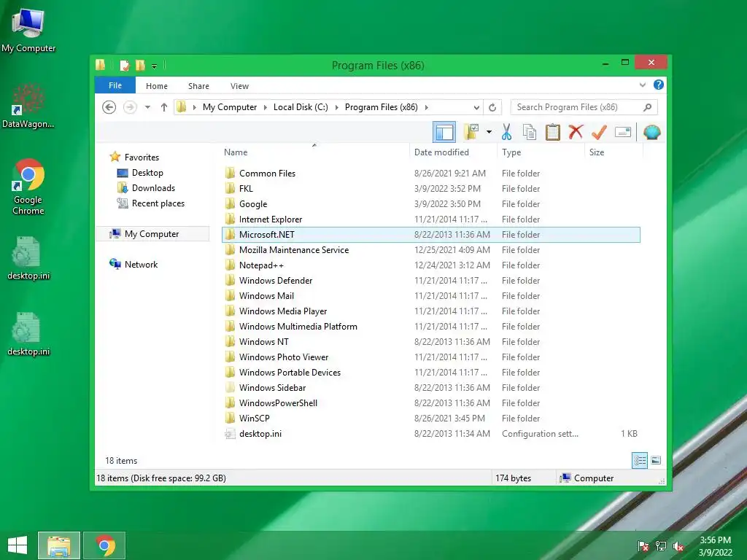
Task: Expand the ribbon with the chevron
Action: 642,85
